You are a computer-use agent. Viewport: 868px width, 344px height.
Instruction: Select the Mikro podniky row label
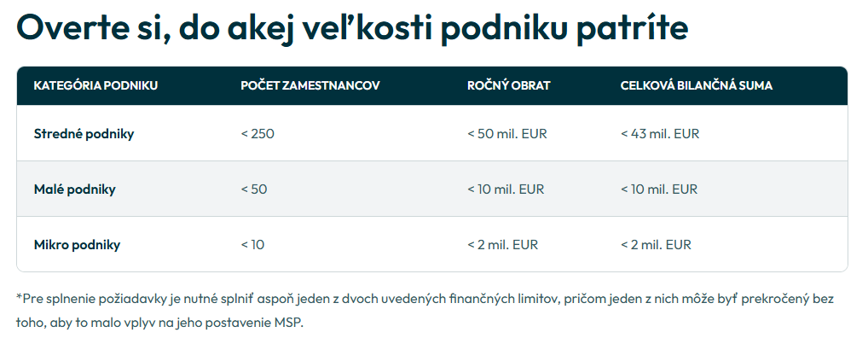tap(77, 245)
